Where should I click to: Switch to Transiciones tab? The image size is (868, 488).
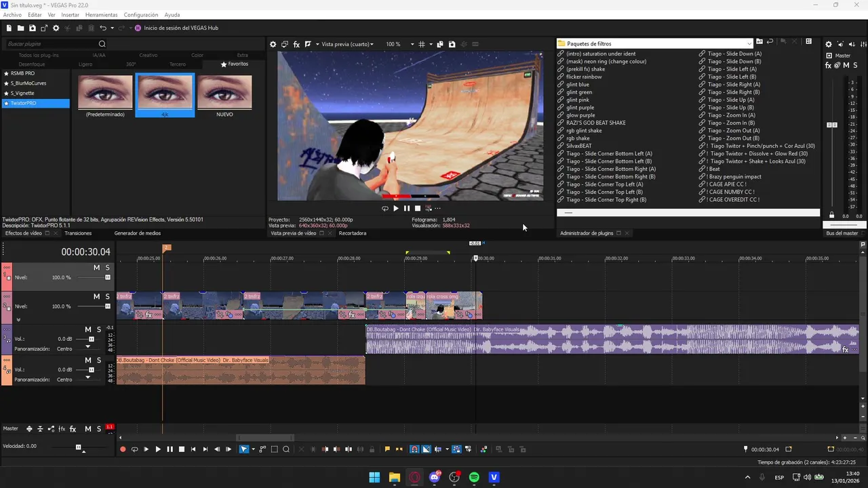(x=78, y=233)
